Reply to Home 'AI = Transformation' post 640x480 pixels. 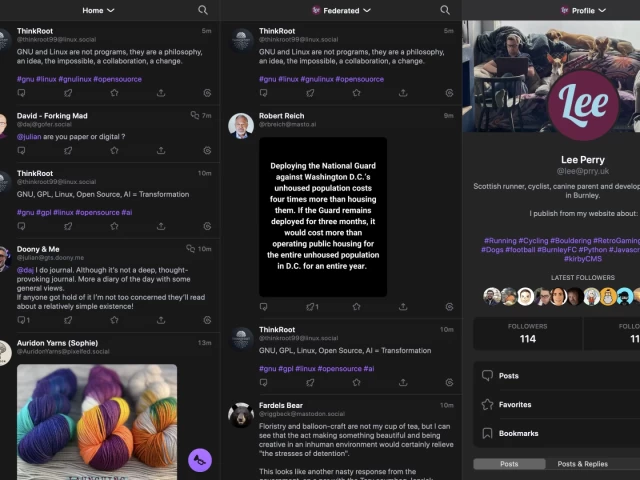pos(22,226)
